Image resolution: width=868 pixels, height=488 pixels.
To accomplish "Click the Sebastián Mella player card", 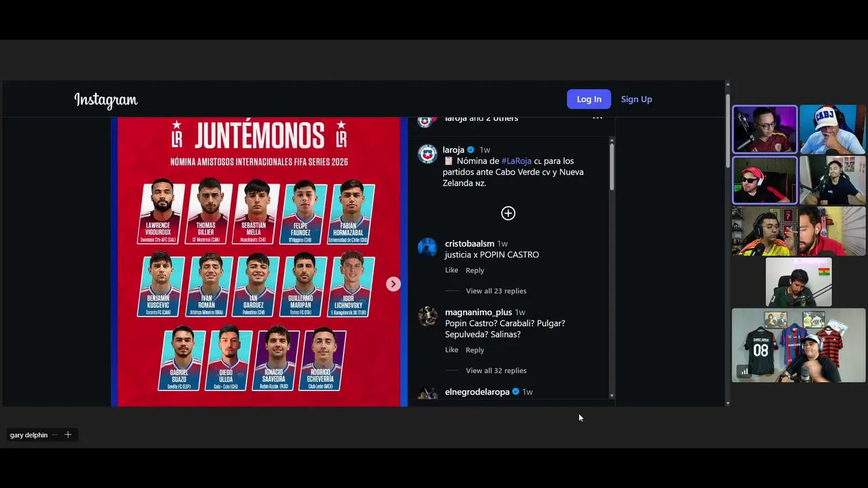I will pyautogui.click(x=256, y=213).
